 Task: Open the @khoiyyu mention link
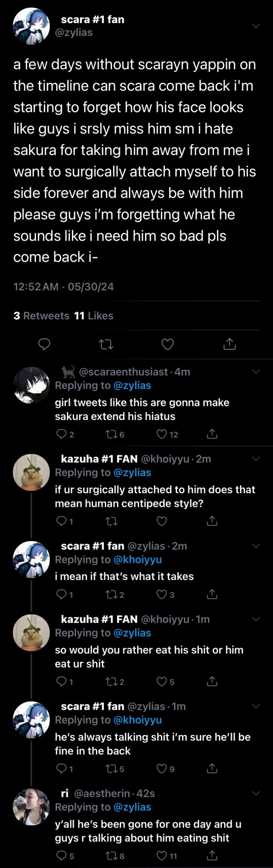[137, 560]
